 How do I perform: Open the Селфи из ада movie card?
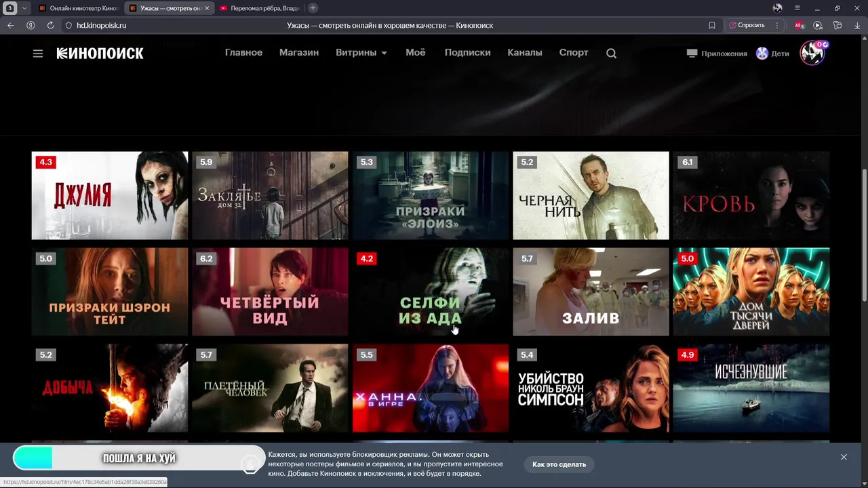431,292
